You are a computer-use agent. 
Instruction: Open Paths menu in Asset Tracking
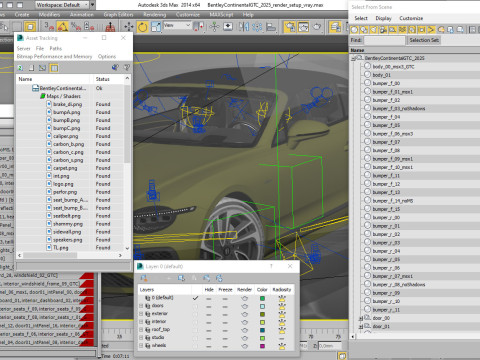click(56, 49)
